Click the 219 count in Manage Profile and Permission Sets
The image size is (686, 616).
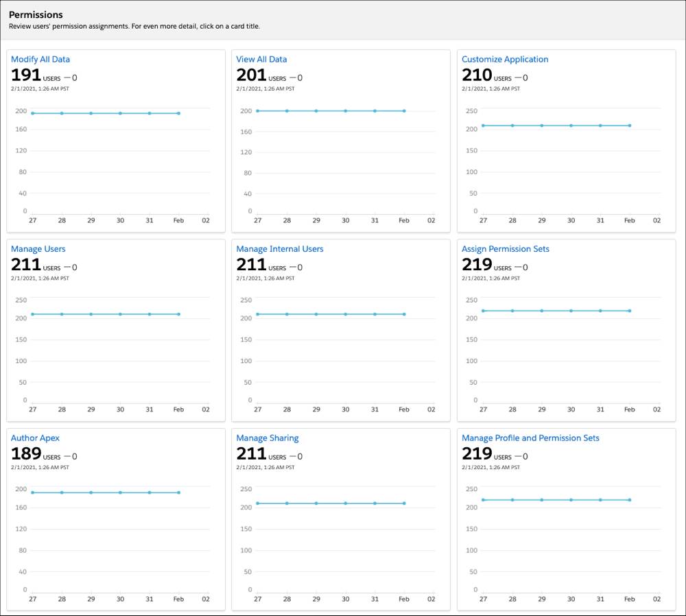coord(477,453)
